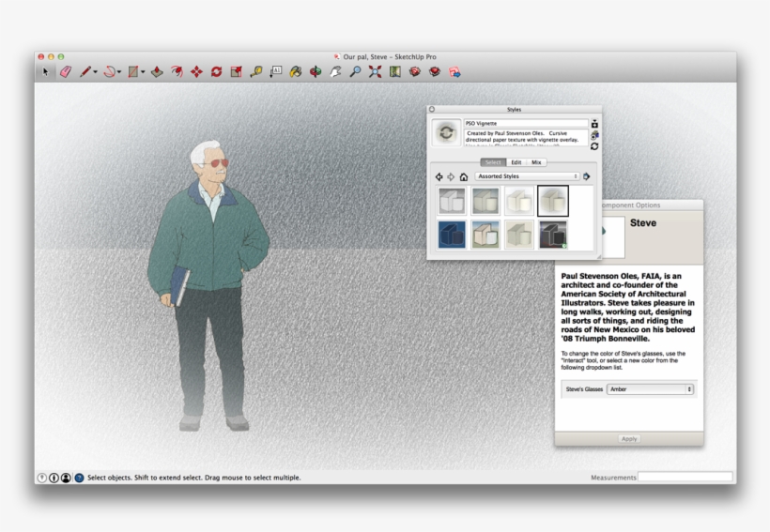This screenshot has width=770, height=532.
Task: Expand the shape tool dropdown arrow
Action: click(x=143, y=72)
